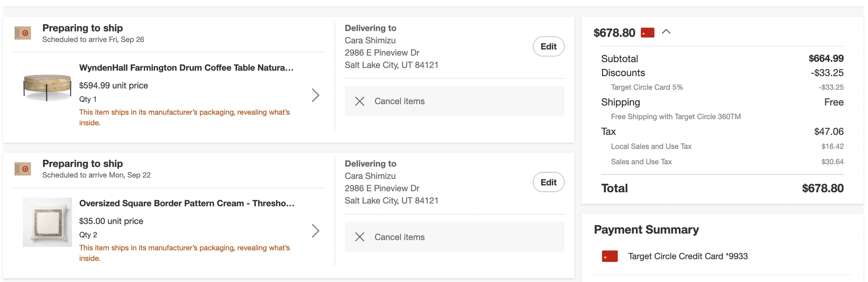Open the border pattern pillow thumbnail
This screenshot has height=282, width=868.
(47, 222)
